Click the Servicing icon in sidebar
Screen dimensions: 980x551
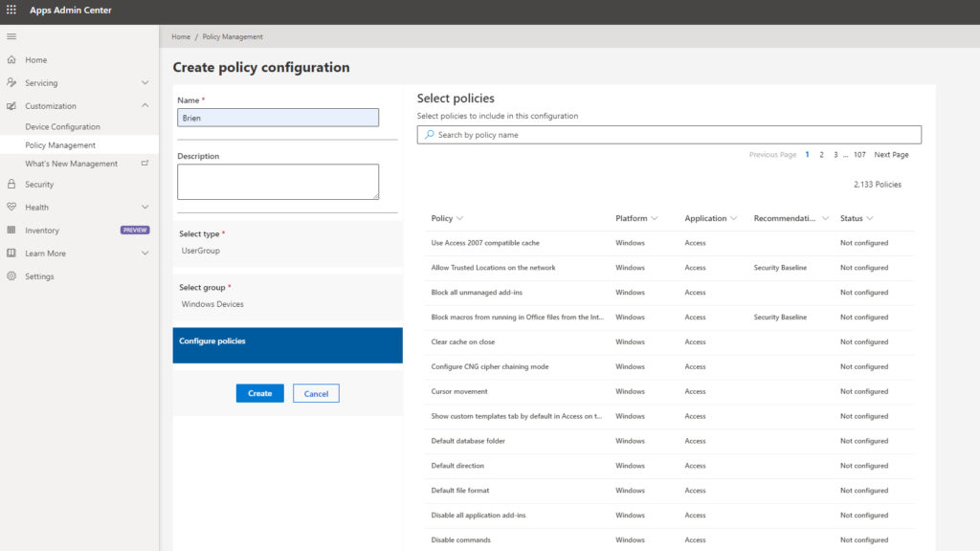(11, 82)
